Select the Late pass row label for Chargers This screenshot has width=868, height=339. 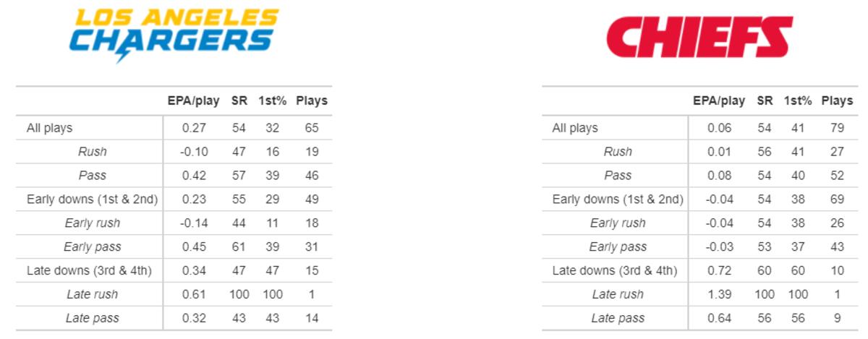pos(92,318)
